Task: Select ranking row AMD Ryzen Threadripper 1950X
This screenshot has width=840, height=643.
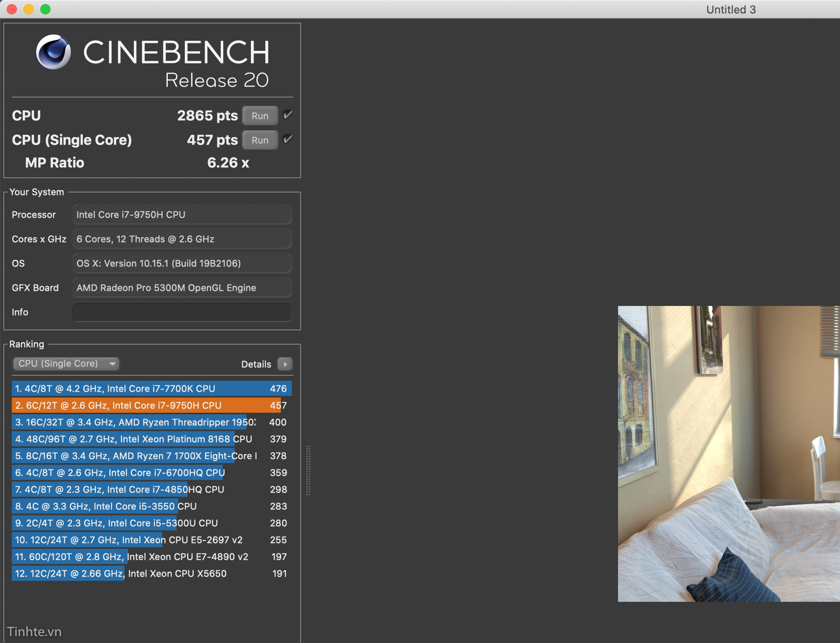Action: point(152,422)
